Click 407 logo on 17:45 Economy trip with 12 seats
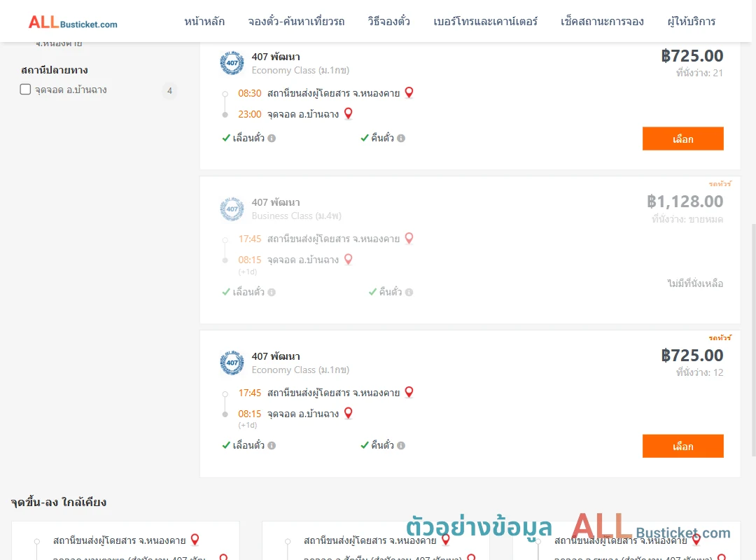This screenshot has height=560, width=756. pyautogui.click(x=232, y=363)
